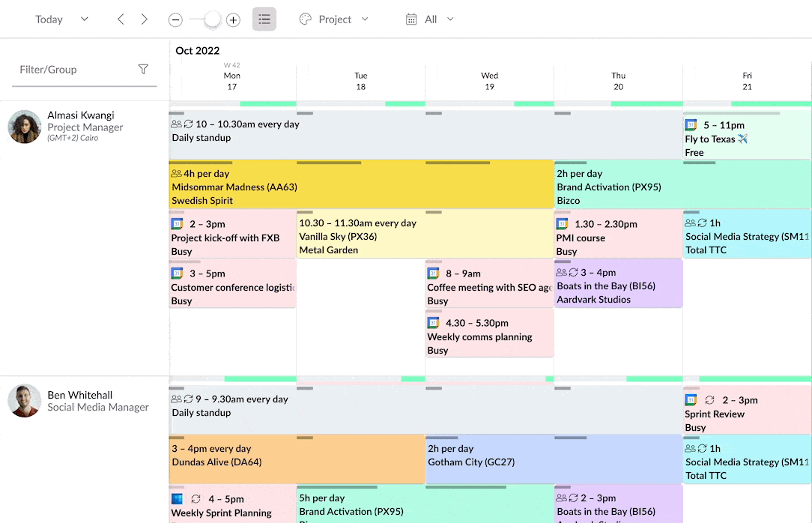This screenshot has height=523, width=812.
Task: Click the Today button
Action: point(49,19)
